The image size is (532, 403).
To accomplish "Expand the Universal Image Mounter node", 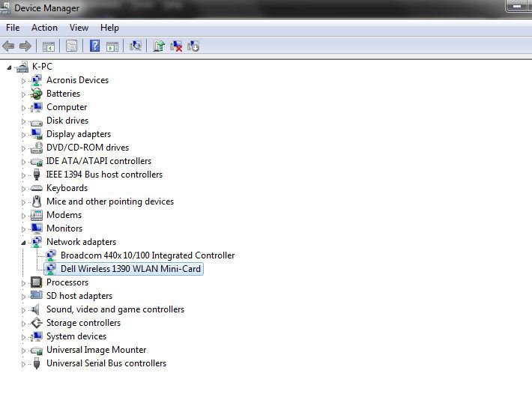I will (23, 351).
